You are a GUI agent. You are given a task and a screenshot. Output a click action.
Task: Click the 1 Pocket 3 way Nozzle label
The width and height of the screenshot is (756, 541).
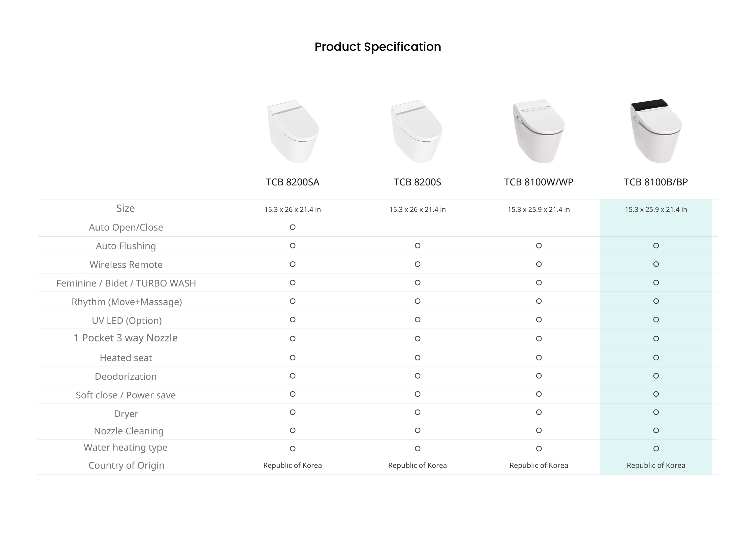pyautogui.click(x=125, y=338)
